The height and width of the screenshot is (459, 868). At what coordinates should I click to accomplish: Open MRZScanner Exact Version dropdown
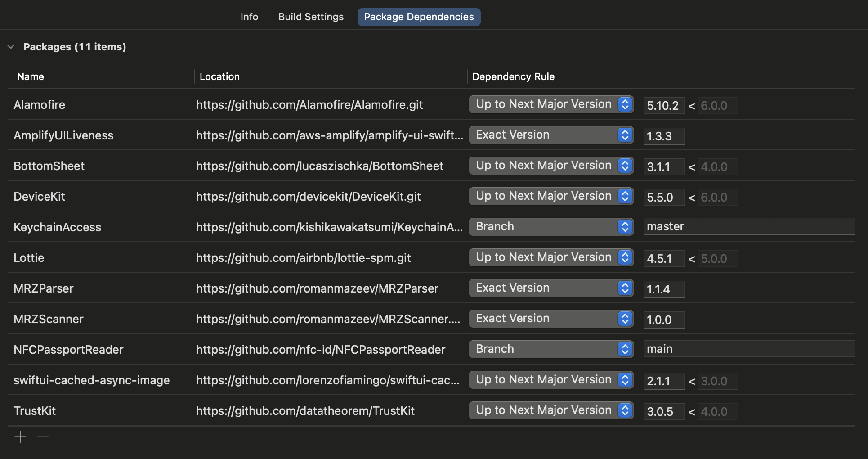(551, 319)
